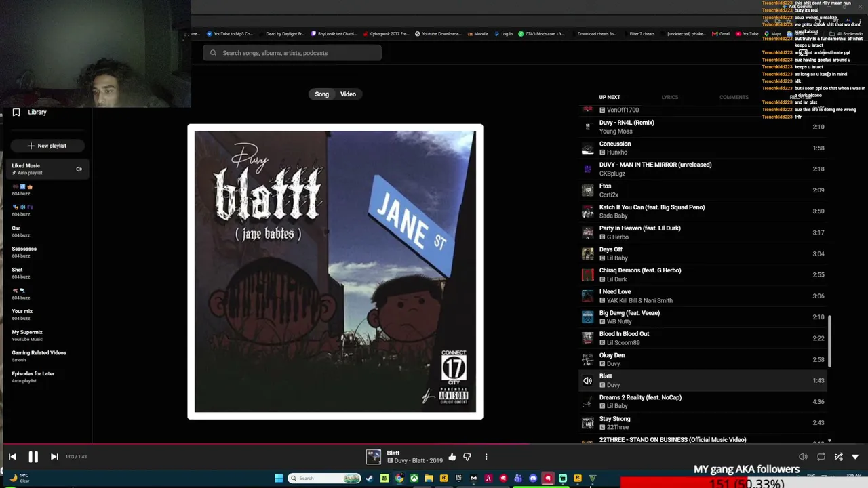Play Dreams 2 Reality from queue

coord(703,402)
